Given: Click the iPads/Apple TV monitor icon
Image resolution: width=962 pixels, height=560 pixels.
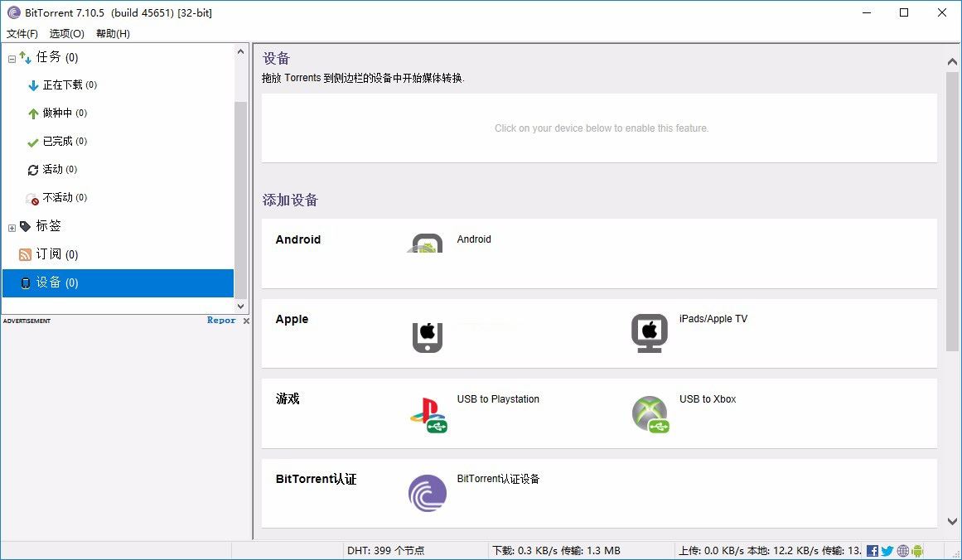Looking at the screenshot, I should point(649,334).
